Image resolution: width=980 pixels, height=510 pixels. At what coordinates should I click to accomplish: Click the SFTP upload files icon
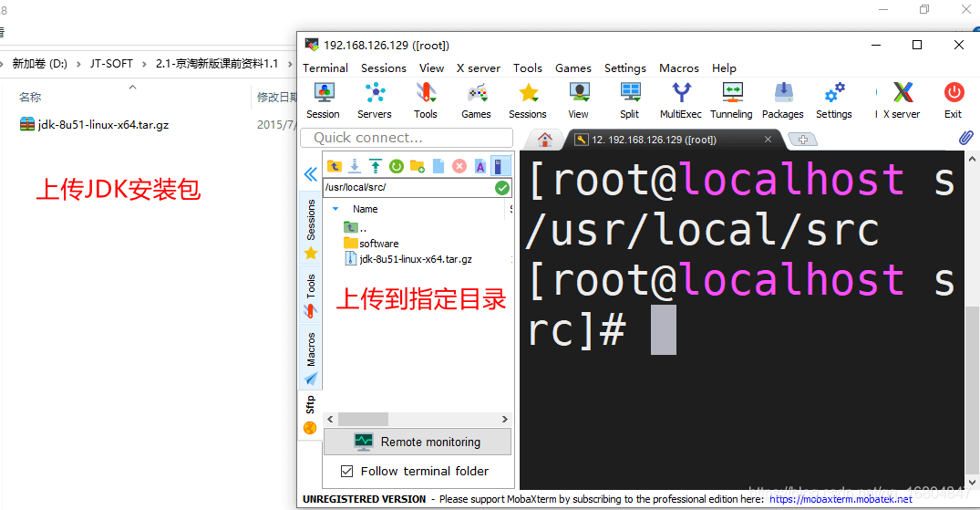point(375,166)
